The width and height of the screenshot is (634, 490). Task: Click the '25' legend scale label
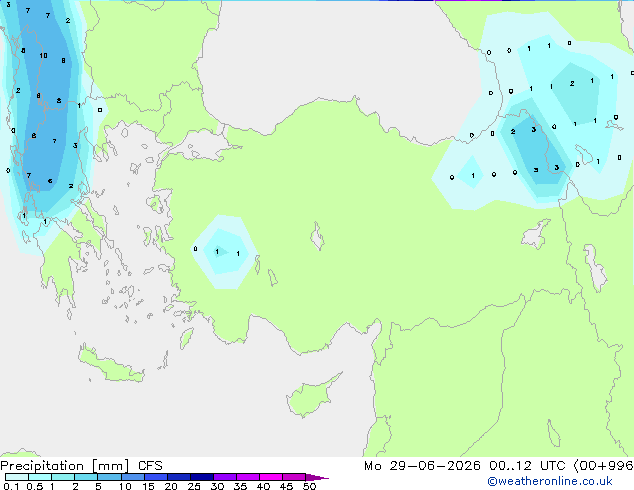pyautogui.click(x=194, y=486)
